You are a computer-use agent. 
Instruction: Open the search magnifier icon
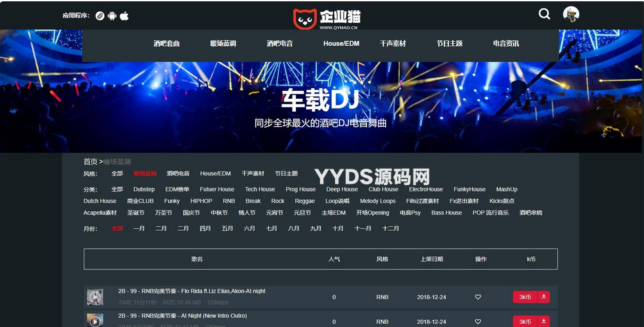pyautogui.click(x=545, y=14)
